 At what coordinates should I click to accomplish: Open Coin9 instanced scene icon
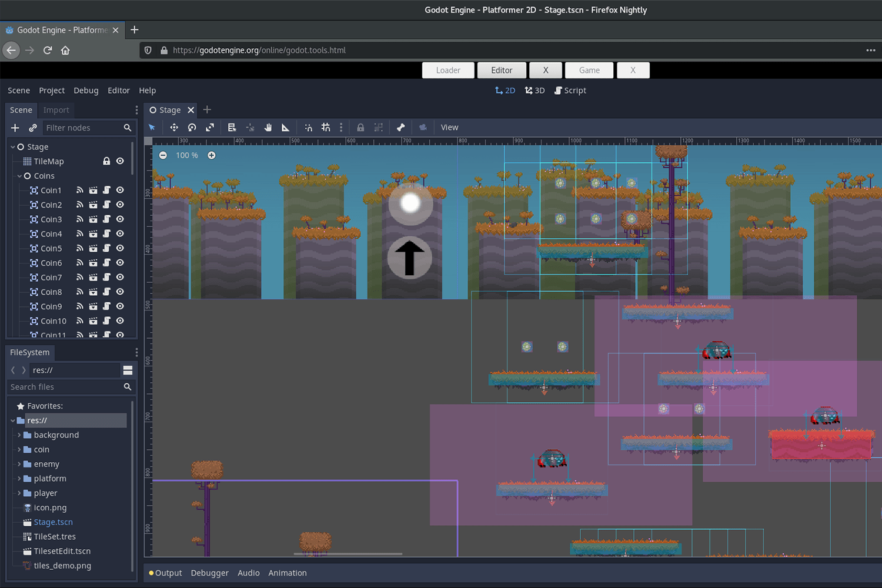(x=93, y=306)
